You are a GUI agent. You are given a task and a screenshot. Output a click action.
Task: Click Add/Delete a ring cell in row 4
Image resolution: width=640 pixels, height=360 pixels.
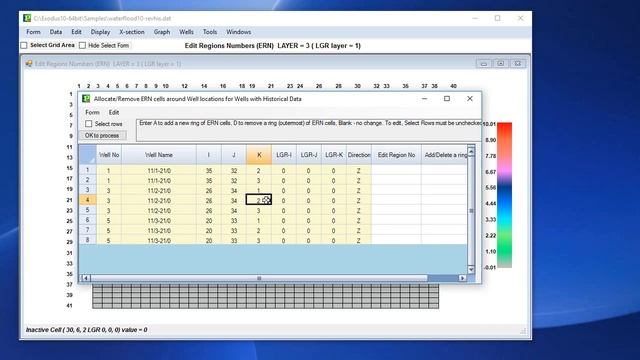pos(444,200)
